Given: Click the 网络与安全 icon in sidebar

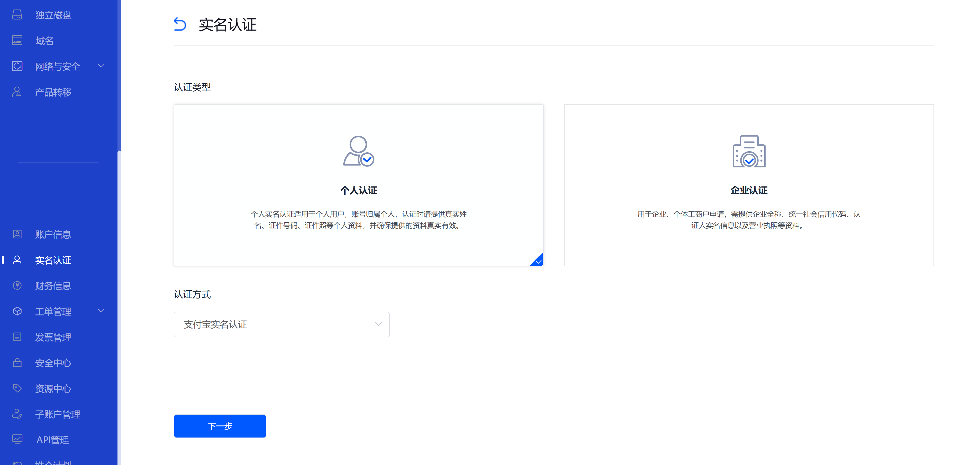Looking at the screenshot, I should [x=17, y=66].
